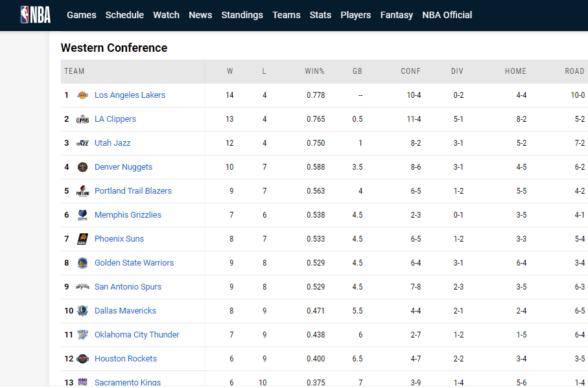This screenshot has height=388, width=588.
Task: Click the Clippers win percentage 0.765
Action: pos(316,119)
